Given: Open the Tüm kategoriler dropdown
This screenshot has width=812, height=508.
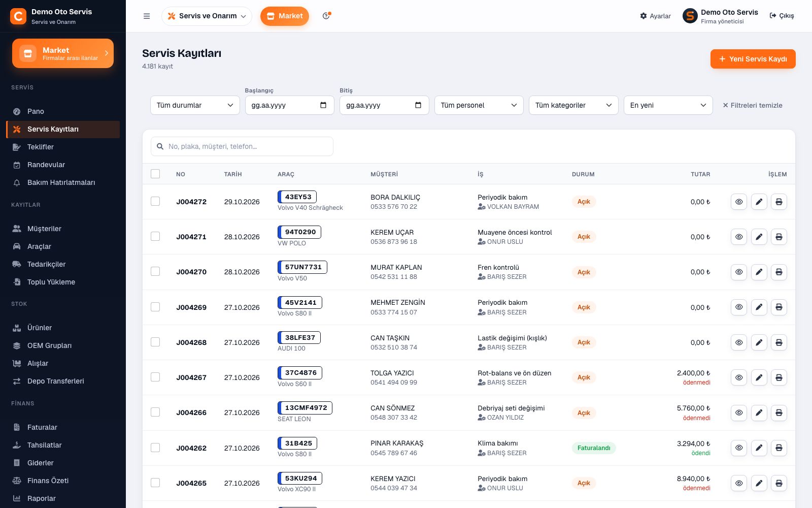Looking at the screenshot, I should click(573, 105).
